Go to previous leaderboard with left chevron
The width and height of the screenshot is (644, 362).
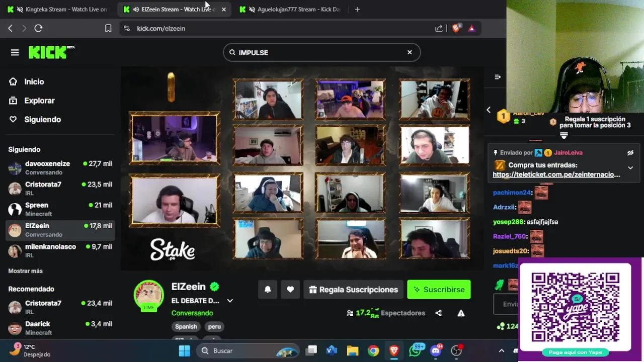489,110
